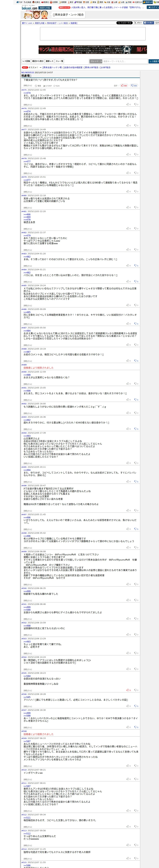159x868 pixels.
Task: Click post number #490 link
Action: pos(24,372)
